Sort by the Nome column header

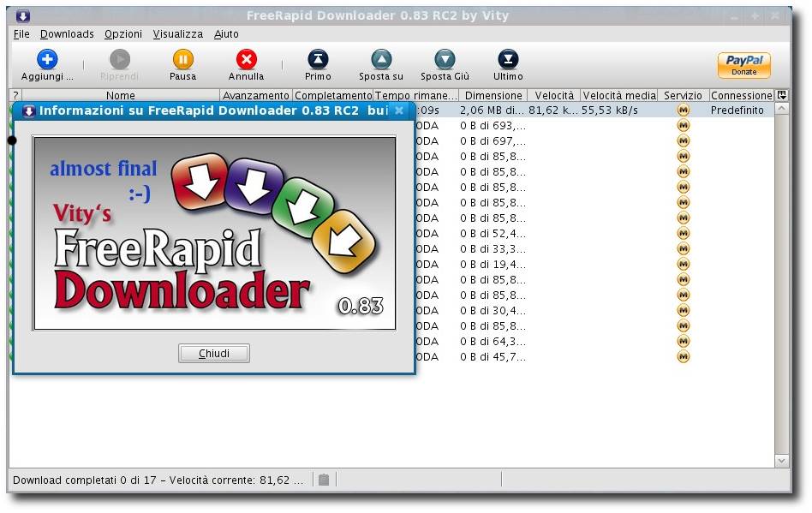[121, 95]
